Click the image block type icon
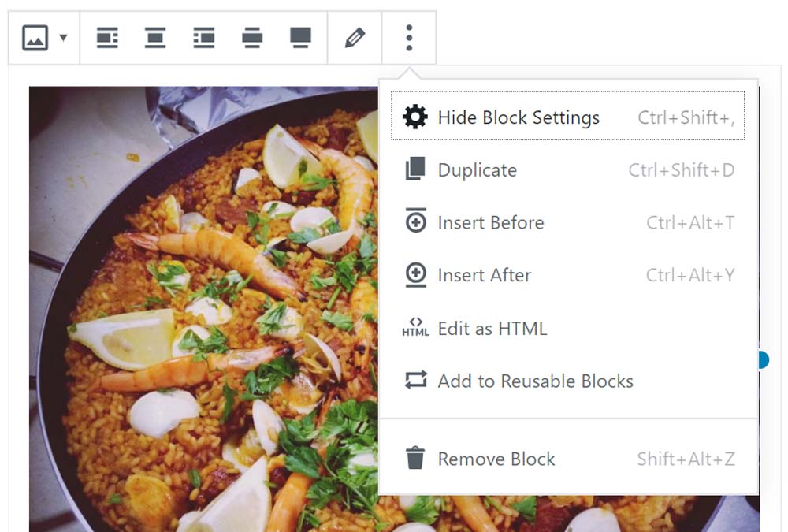This screenshot has height=532, width=788. coord(35,38)
